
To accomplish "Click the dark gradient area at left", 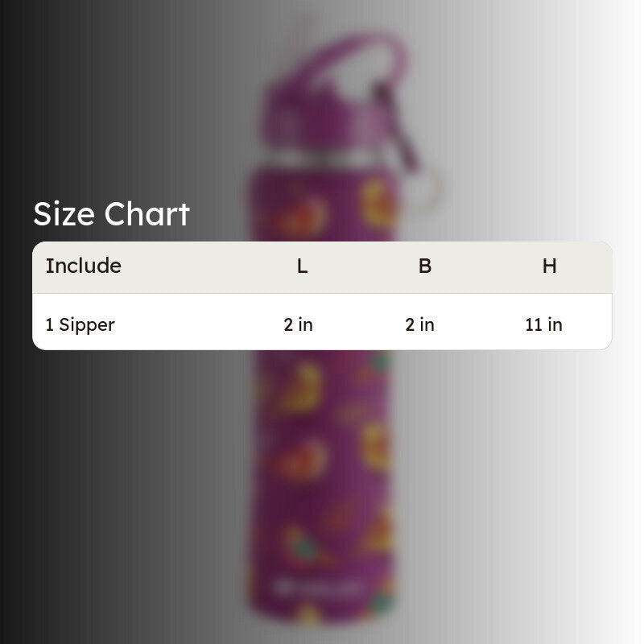I will (62, 493).
